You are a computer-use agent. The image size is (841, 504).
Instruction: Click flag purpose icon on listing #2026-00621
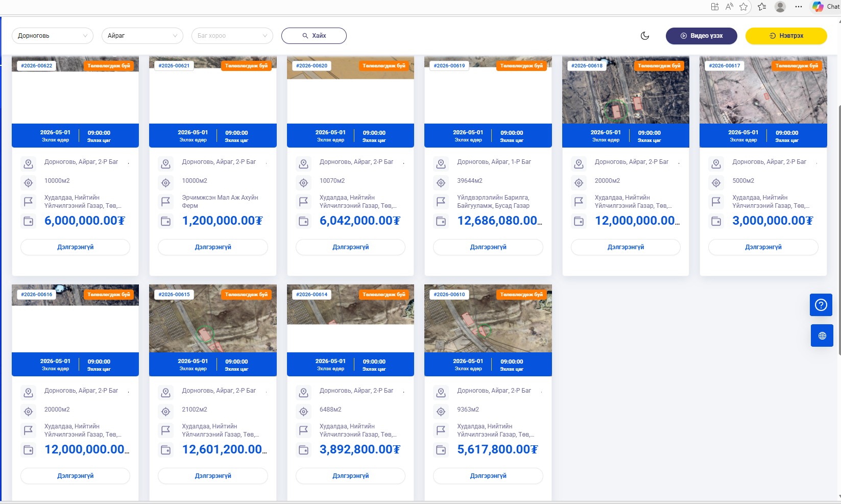coord(166,202)
